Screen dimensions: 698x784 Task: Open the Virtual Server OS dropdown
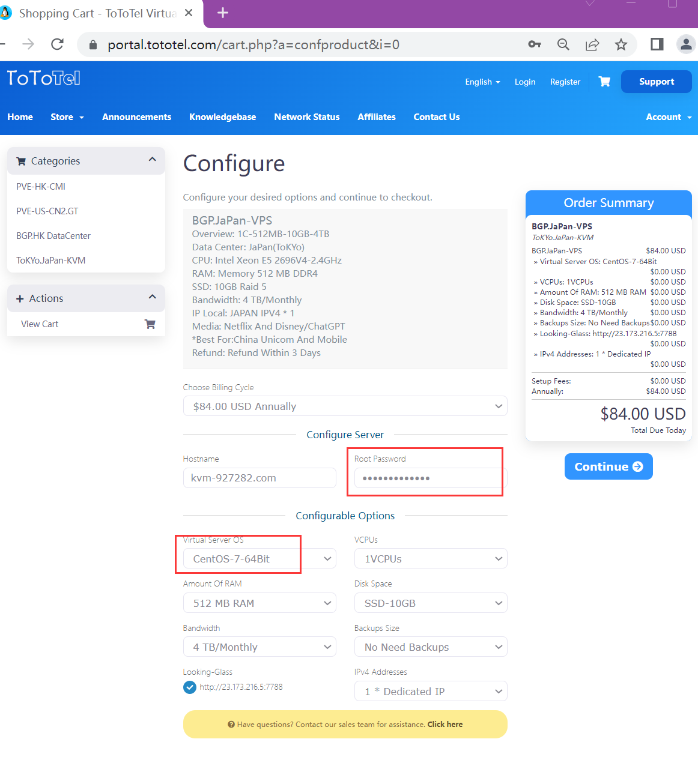pos(259,559)
